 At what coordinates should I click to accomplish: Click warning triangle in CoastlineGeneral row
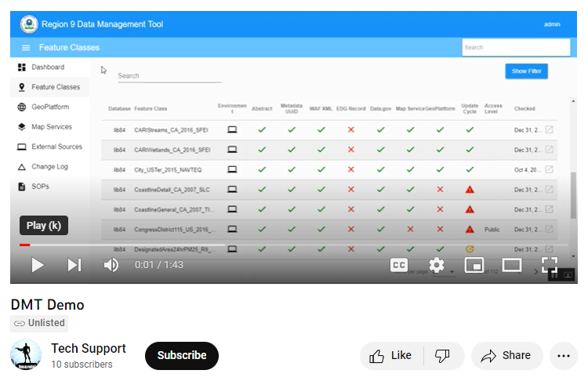(470, 209)
